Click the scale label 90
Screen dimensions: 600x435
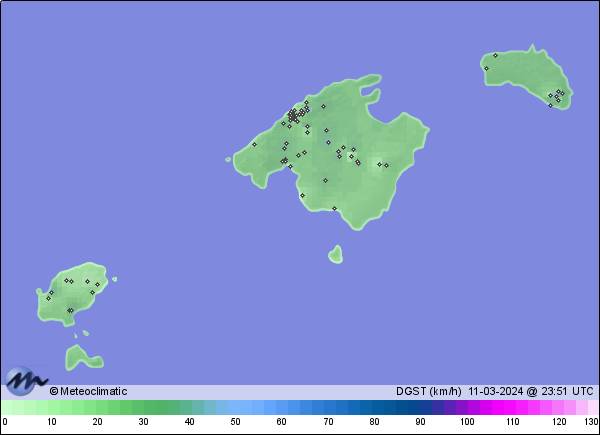(420, 422)
